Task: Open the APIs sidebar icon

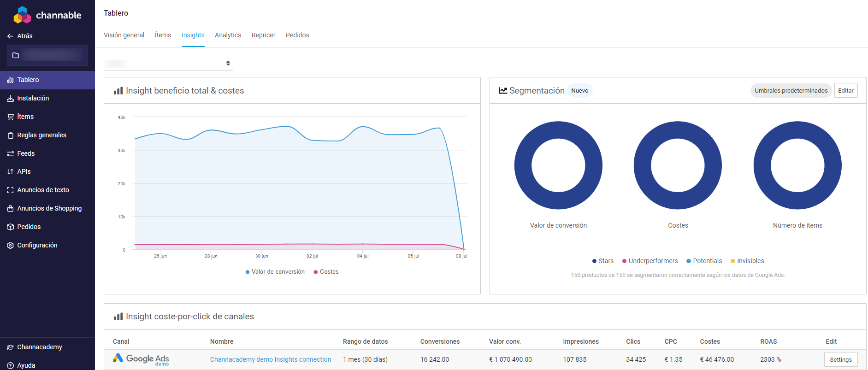Action: 10,171
